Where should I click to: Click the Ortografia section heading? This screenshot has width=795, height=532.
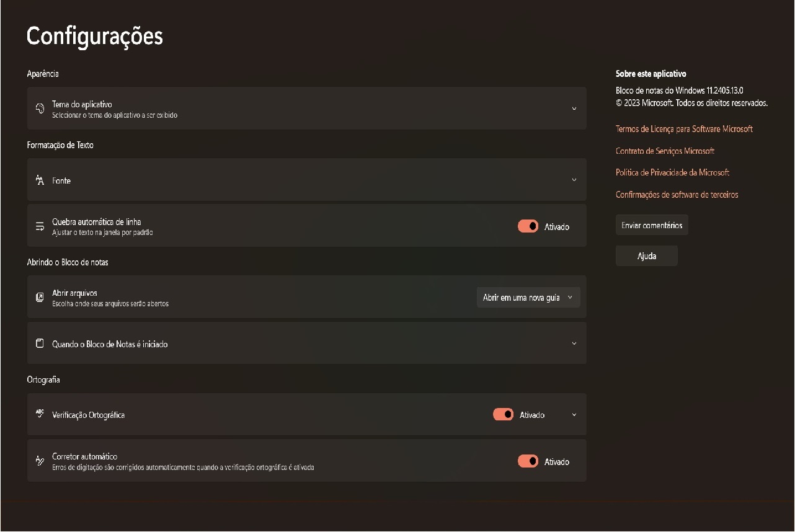point(43,379)
